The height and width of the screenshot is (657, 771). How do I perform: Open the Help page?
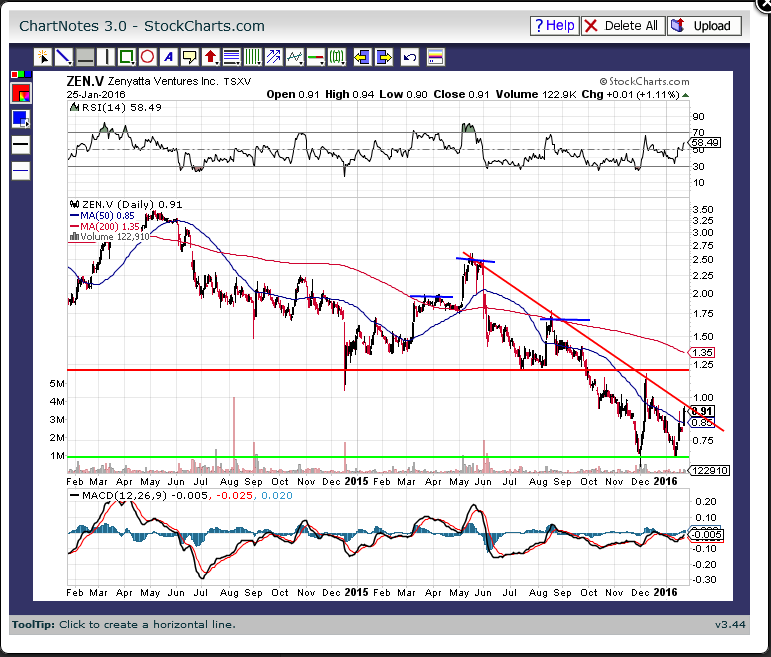[553, 26]
